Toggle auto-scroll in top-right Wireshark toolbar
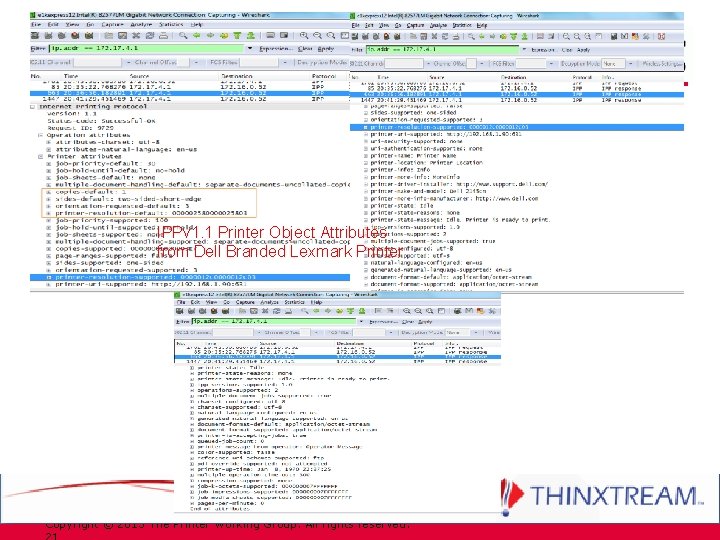Image resolution: width=720 pixels, height=540 pixels. click(551, 37)
